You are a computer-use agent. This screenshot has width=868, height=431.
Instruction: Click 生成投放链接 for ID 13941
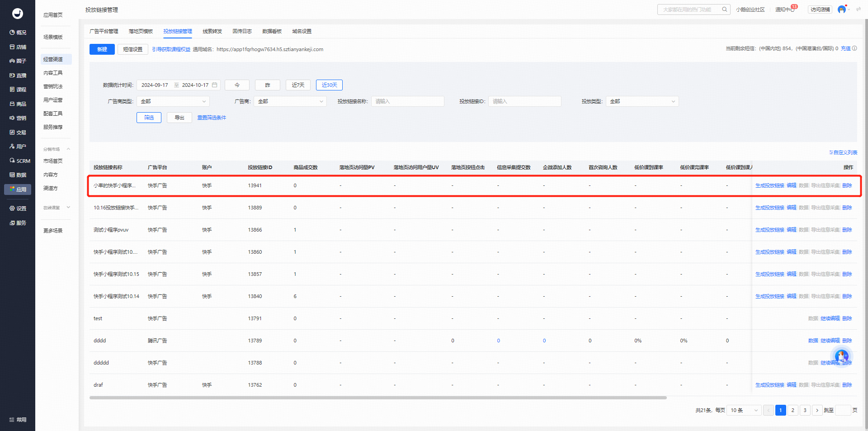(769, 185)
